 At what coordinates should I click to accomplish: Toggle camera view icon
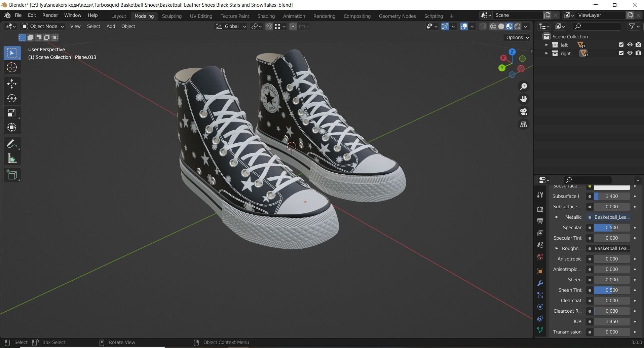[524, 112]
